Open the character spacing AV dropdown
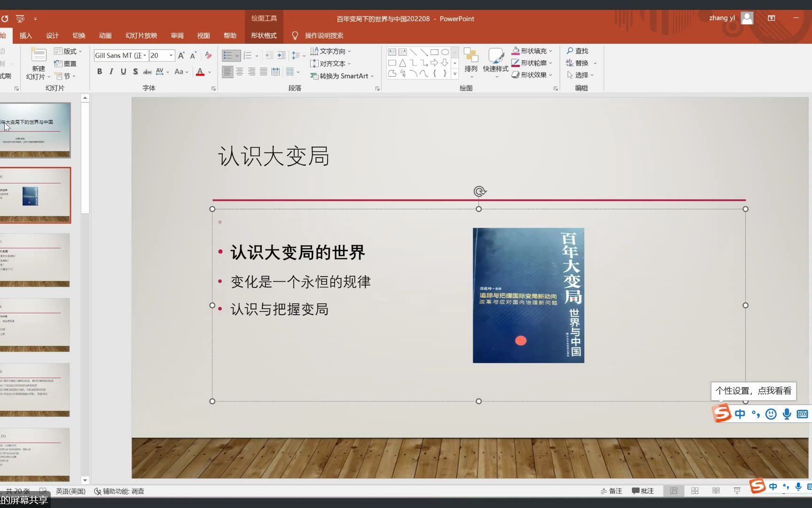 (x=162, y=71)
